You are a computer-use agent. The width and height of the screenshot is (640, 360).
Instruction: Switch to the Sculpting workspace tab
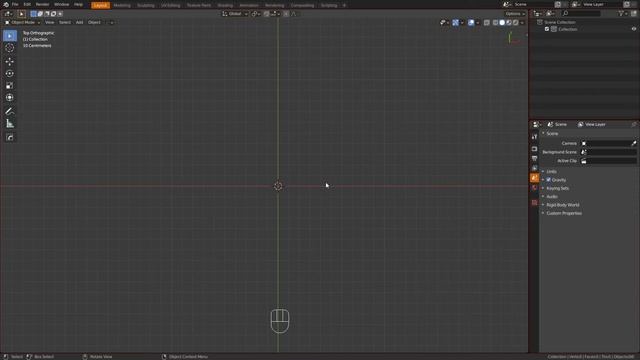[x=146, y=5]
